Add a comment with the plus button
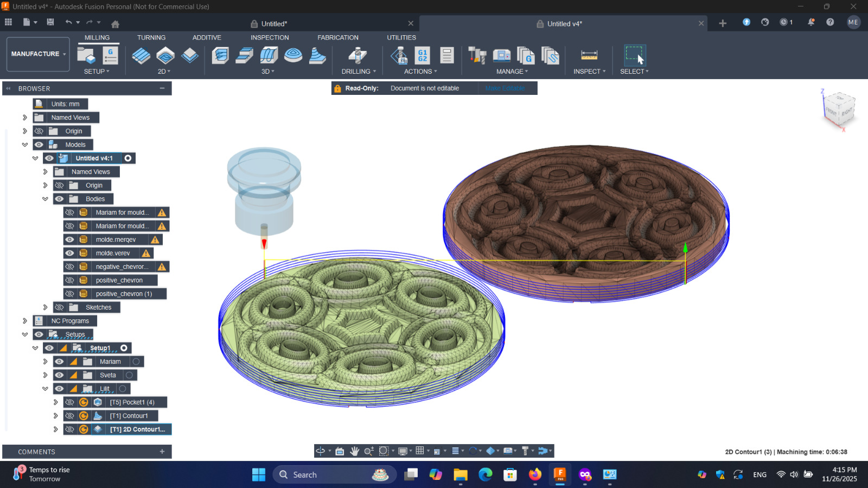This screenshot has width=868, height=488. point(162,452)
